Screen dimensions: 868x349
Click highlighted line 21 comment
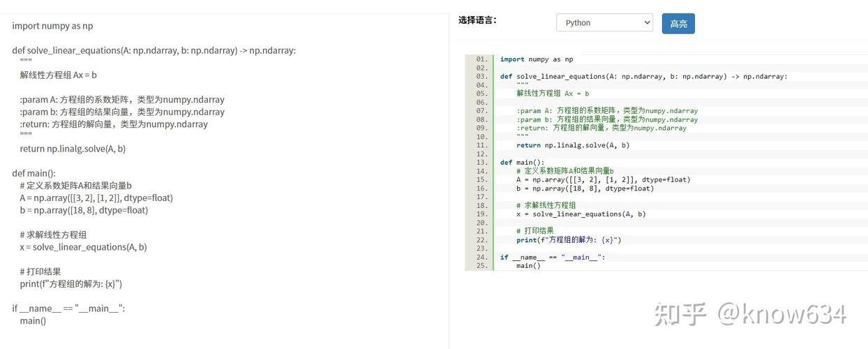point(535,231)
